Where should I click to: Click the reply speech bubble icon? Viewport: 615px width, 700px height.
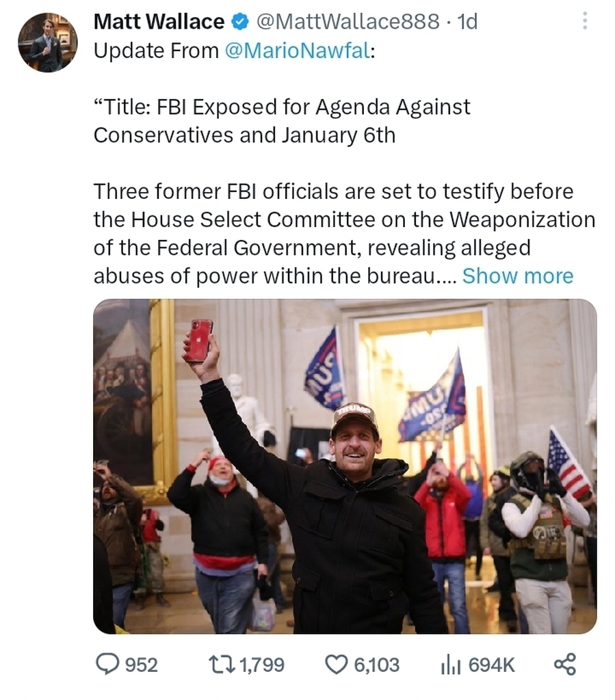[107, 664]
